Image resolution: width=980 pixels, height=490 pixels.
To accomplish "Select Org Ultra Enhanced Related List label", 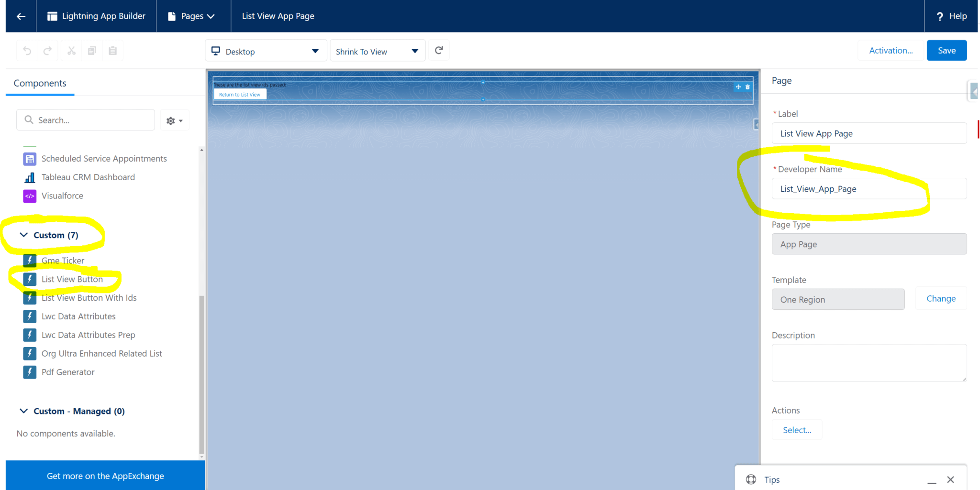I will click(x=102, y=354).
